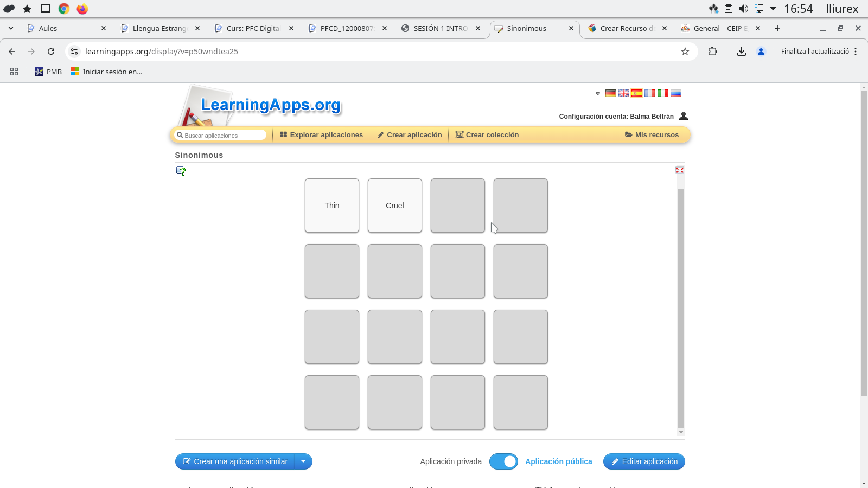Bookmark this page with the star
Screen dimensions: 868x488
click(685, 52)
